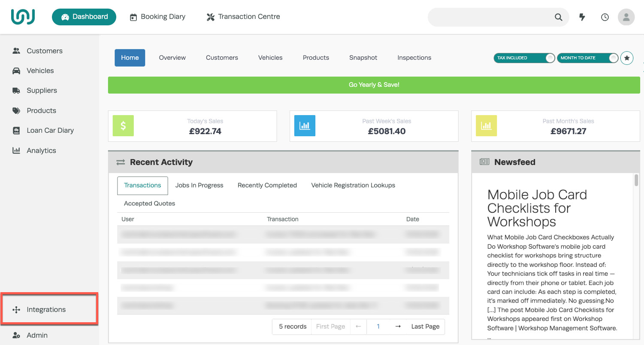Click the Newsfeed scrollbar thumb
Screen dimensions: 644x345
pos(636,180)
